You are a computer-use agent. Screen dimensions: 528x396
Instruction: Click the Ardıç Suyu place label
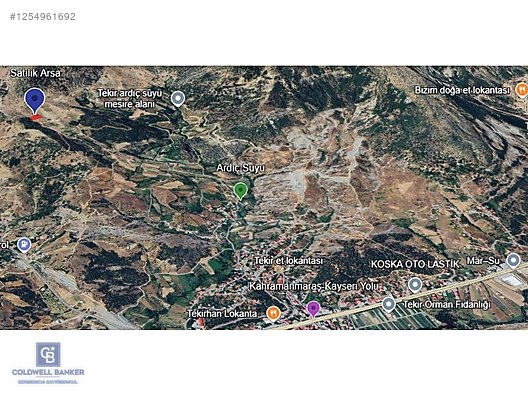[240, 168]
